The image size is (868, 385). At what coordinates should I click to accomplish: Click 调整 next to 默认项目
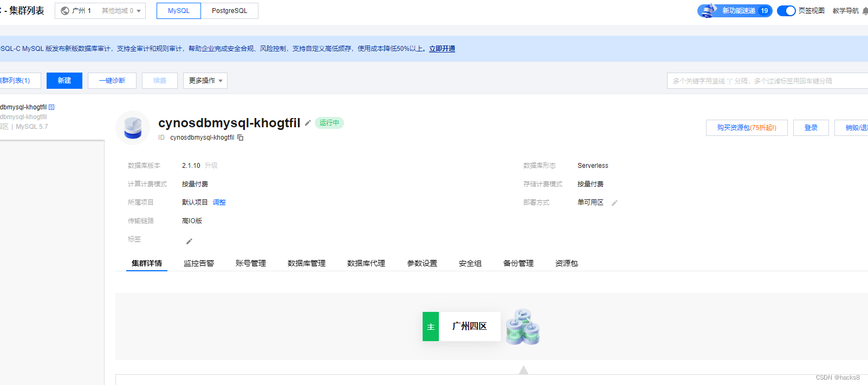click(219, 203)
